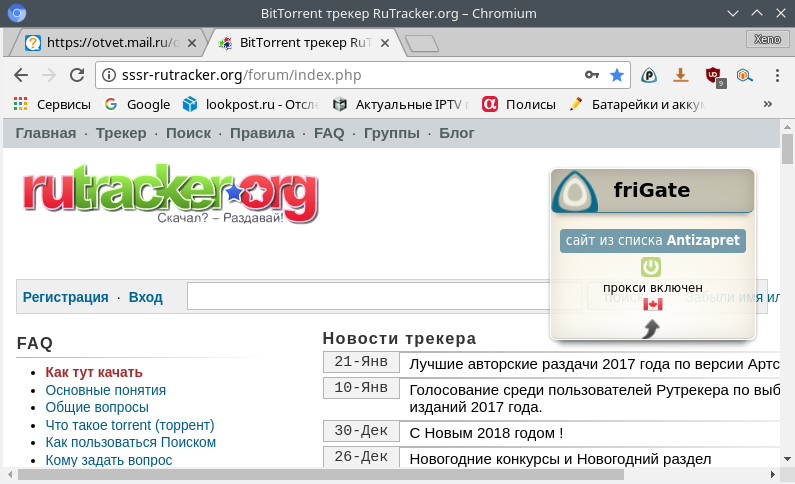Open Кому задать вопрос link
Viewport: 795px width, 484px height.
(x=109, y=460)
